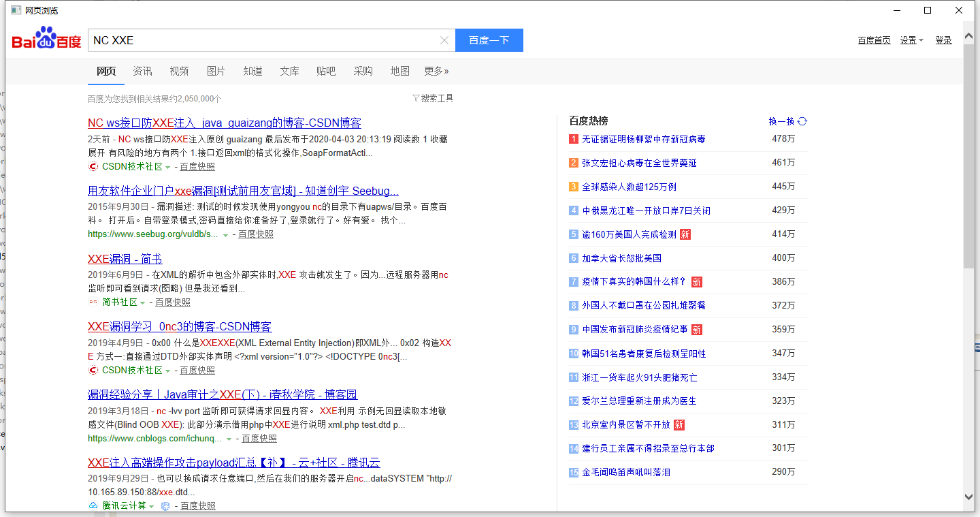Switch to the 图片 tab

tap(216, 71)
